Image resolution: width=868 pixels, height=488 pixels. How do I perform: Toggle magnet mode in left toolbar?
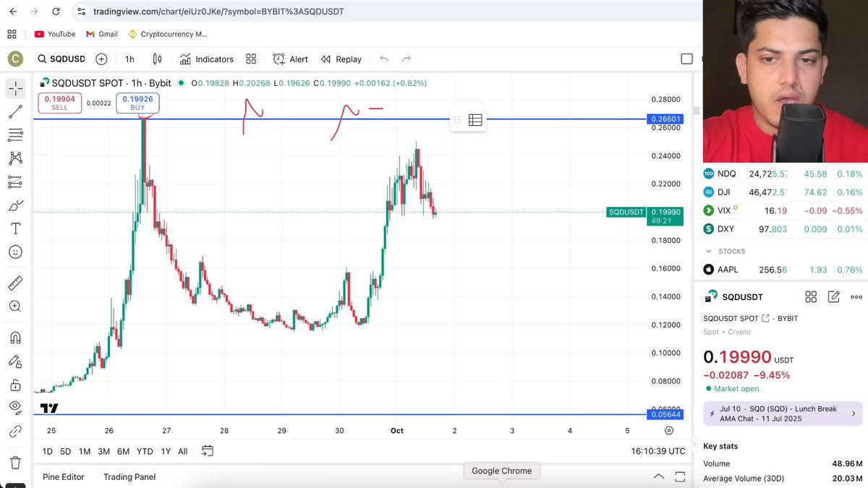click(15, 338)
